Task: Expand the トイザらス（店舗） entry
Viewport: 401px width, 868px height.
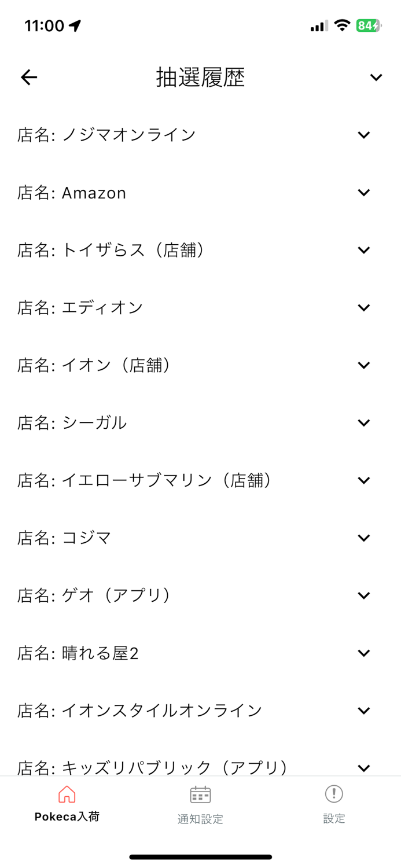Action: coord(363,250)
